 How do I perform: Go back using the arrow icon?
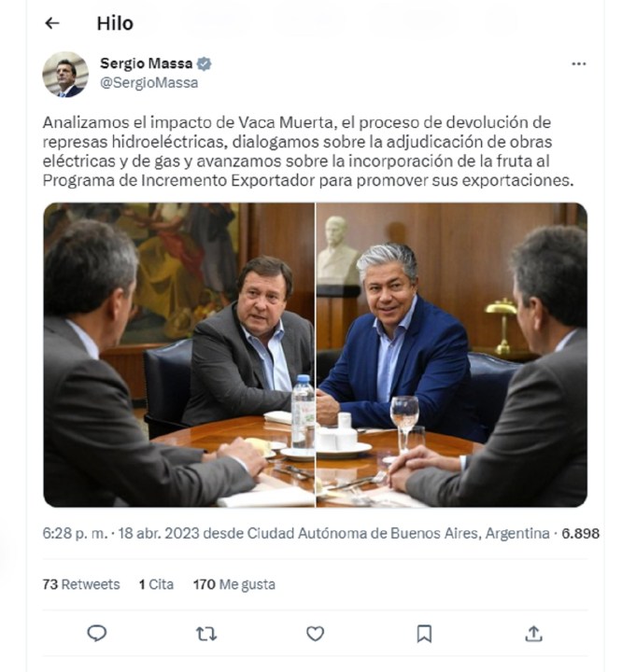(x=52, y=23)
